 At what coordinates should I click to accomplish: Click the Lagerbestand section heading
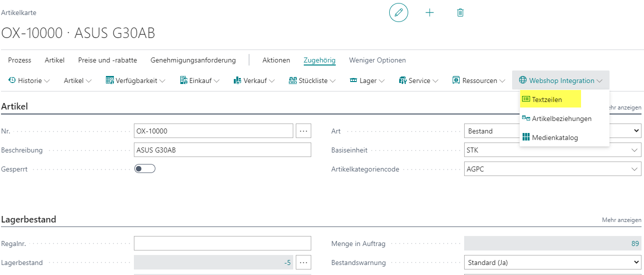tap(28, 219)
